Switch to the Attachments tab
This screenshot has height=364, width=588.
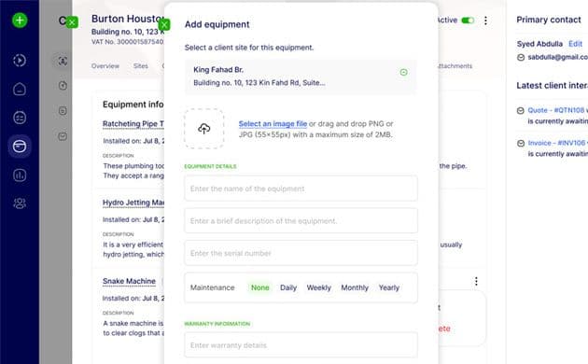(455, 66)
